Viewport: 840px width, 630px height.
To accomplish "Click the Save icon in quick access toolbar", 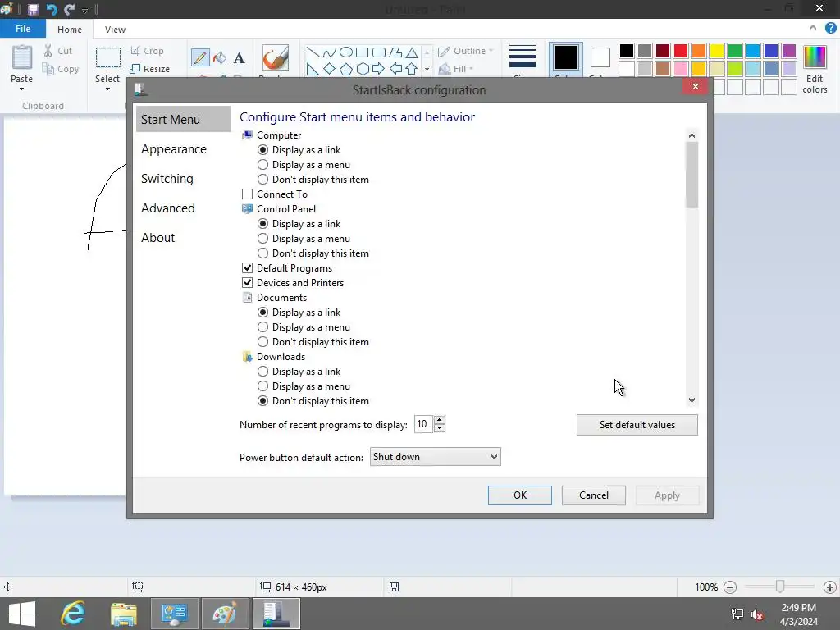I will pos(33,9).
